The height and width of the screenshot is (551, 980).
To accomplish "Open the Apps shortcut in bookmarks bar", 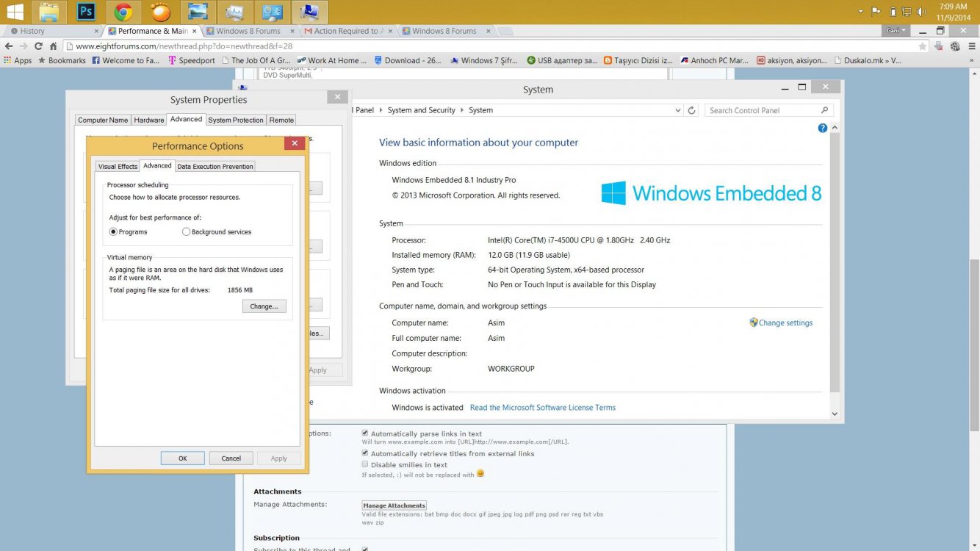I will [x=18, y=60].
